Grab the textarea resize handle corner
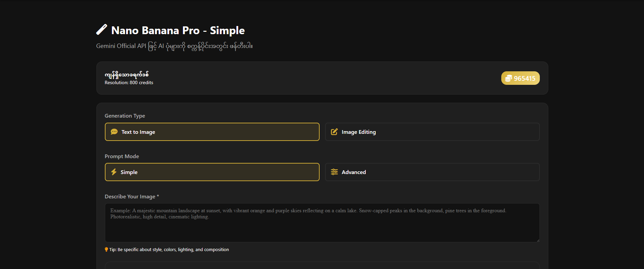 click(537, 240)
